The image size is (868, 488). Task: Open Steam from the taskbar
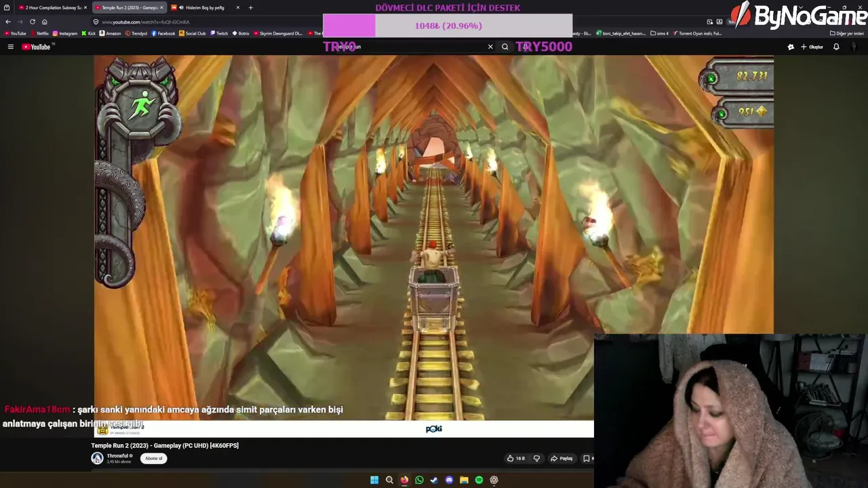[x=434, y=480]
